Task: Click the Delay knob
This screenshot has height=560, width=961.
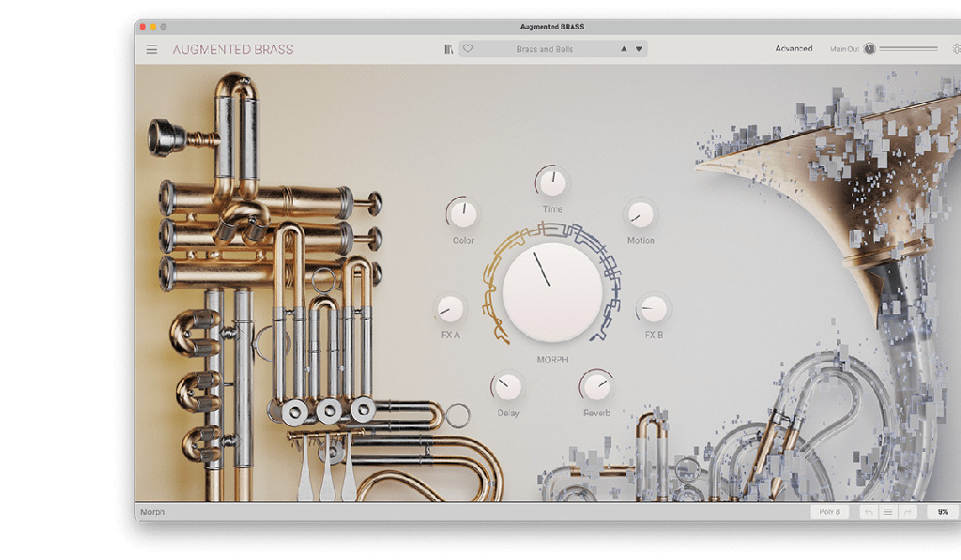Action: [x=508, y=386]
